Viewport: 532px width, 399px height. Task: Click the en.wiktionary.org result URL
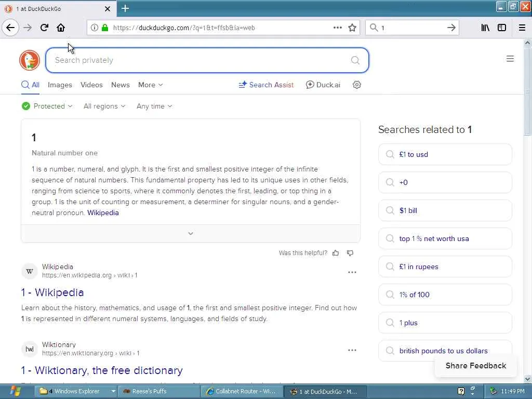click(90, 353)
